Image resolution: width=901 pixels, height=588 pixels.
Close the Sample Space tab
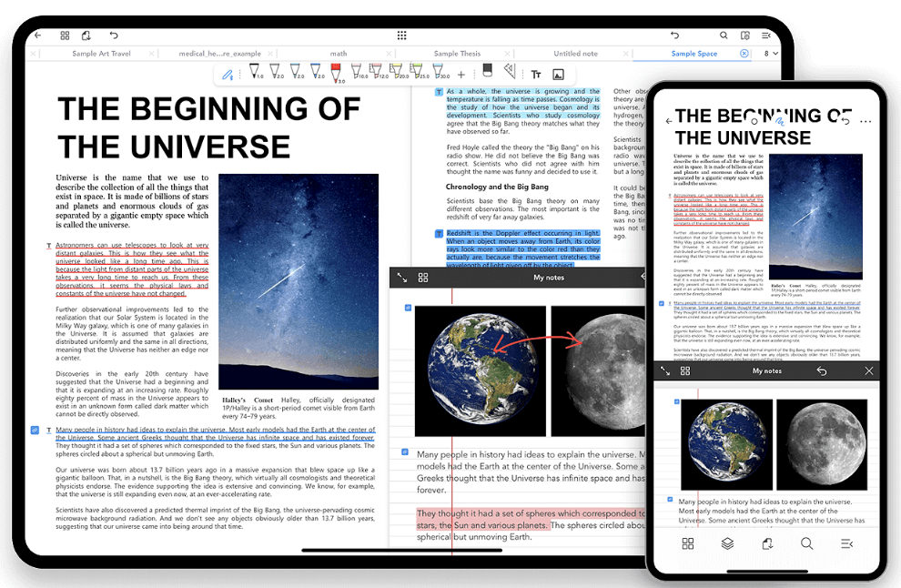(744, 54)
